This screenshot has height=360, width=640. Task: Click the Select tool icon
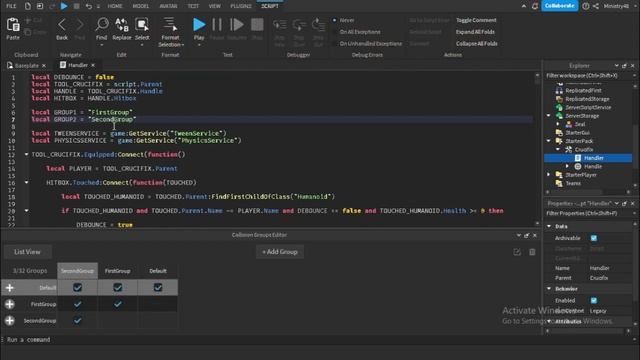click(142, 24)
